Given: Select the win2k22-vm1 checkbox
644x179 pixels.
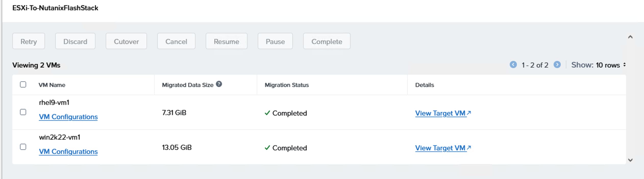Looking at the screenshot, I should coord(23,147).
